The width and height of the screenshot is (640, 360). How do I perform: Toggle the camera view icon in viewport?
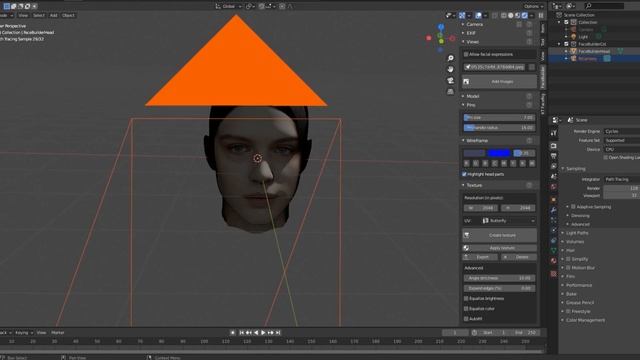[x=450, y=80]
